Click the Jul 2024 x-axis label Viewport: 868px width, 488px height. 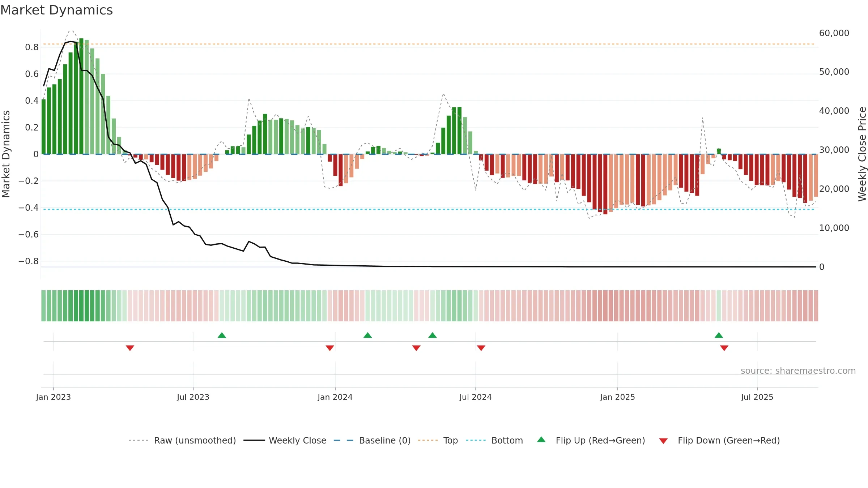(476, 397)
